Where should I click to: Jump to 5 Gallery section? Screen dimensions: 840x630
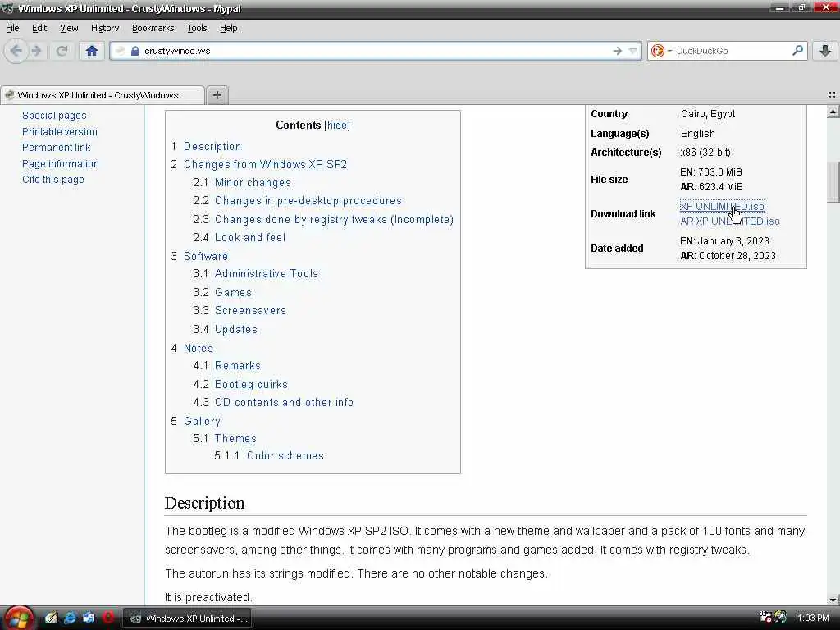(202, 421)
